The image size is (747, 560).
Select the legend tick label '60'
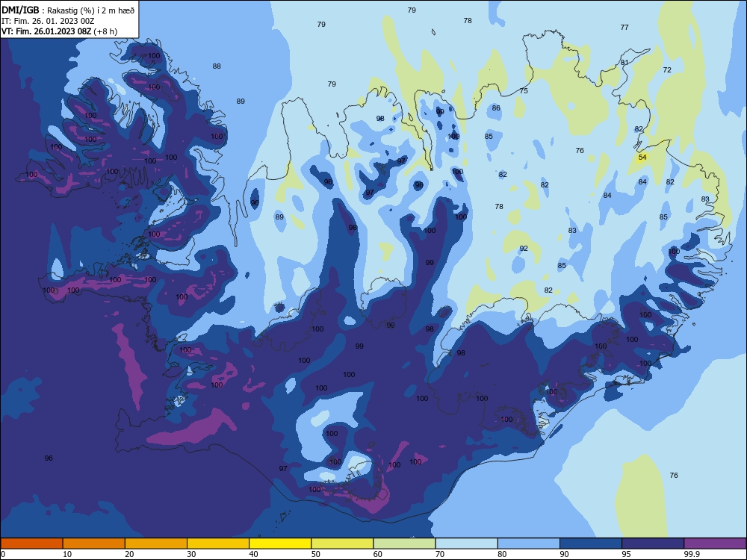pyautogui.click(x=378, y=554)
